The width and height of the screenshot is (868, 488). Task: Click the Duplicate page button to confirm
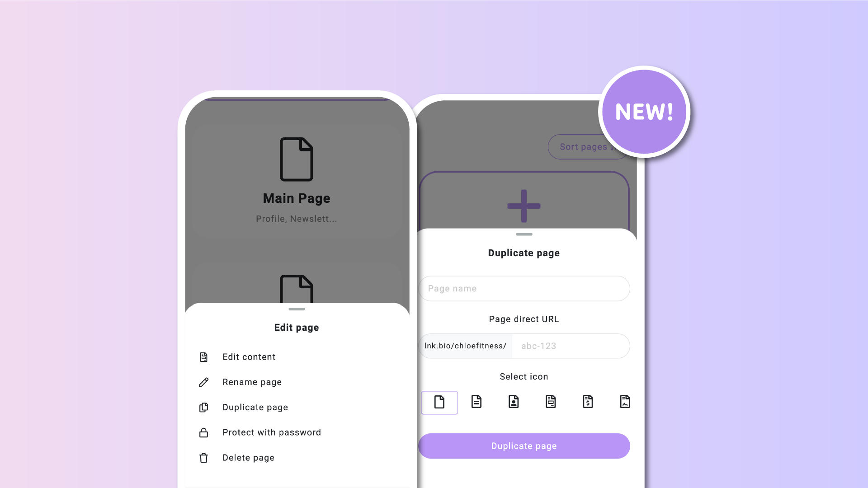524,446
